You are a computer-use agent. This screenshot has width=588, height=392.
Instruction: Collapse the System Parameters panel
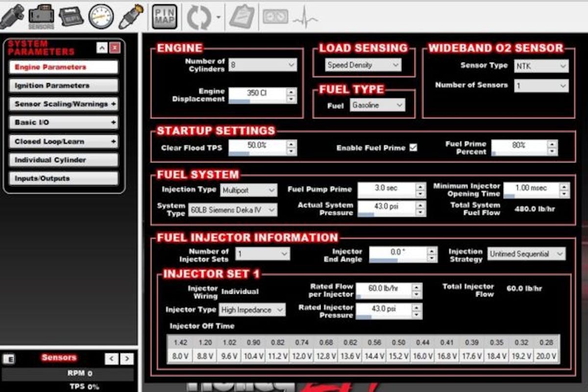click(x=101, y=47)
